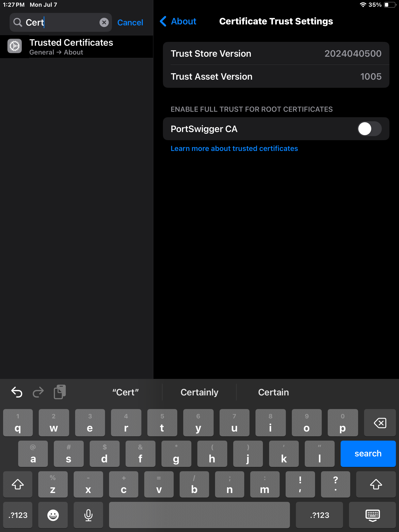Image resolution: width=399 pixels, height=532 pixels.
Task: Tap the d key
Action: pos(105,454)
